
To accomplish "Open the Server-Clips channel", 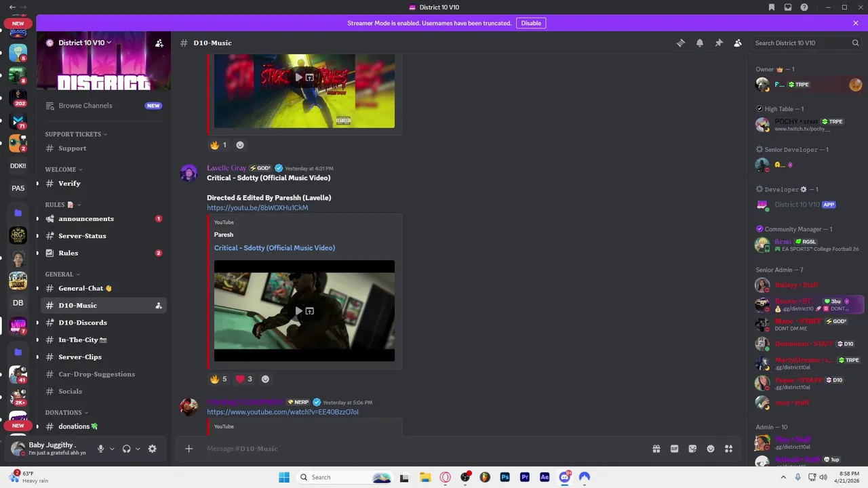I will (x=104, y=357).
